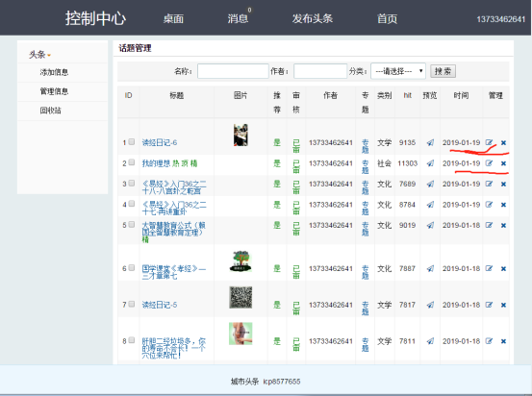532x396 pixels.
Task: Preview the 我的理想 article
Action: tap(430, 163)
